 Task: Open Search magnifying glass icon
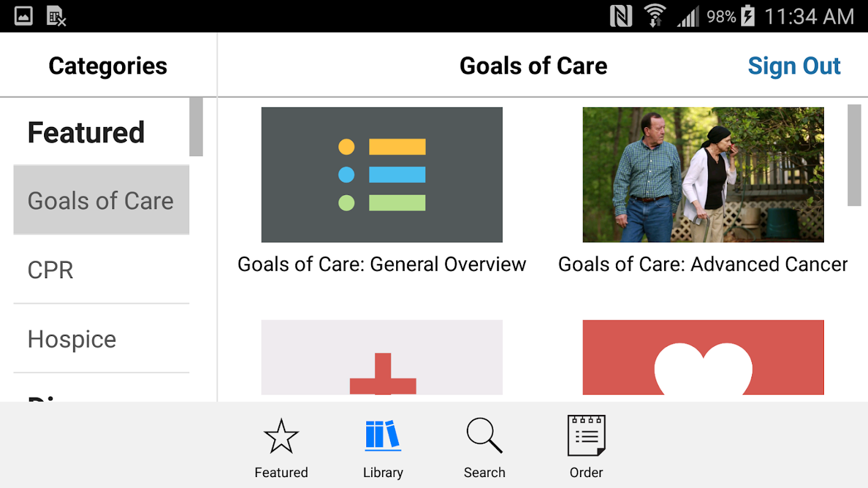[484, 437]
